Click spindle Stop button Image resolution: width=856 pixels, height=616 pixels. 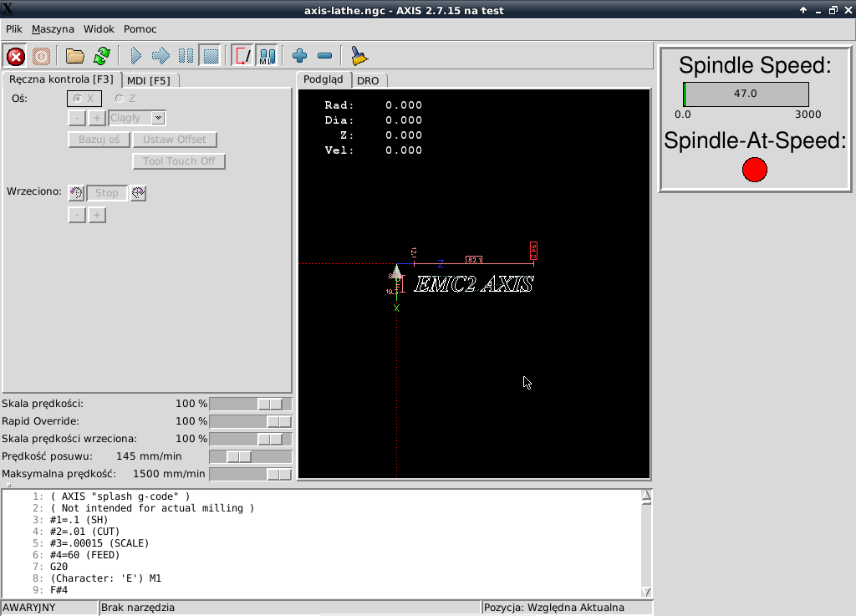107,192
